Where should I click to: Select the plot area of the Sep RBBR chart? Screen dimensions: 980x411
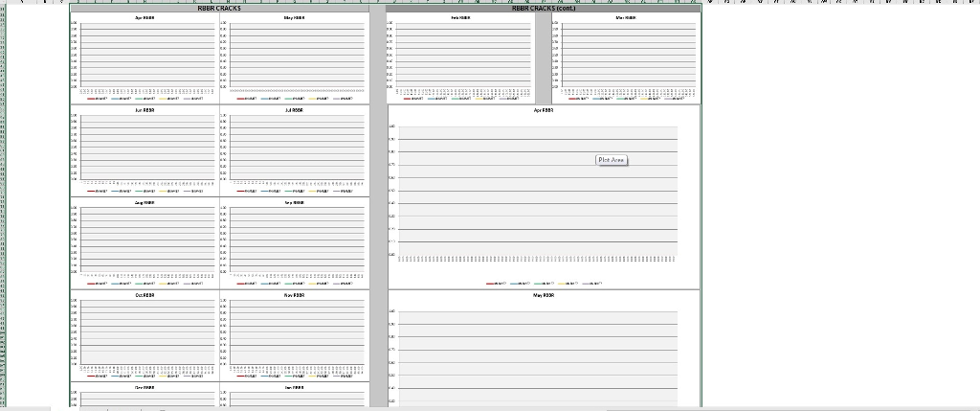click(297, 240)
